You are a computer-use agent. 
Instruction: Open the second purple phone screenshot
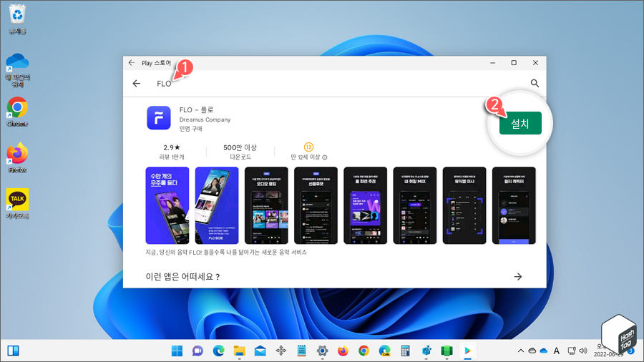coord(217,205)
